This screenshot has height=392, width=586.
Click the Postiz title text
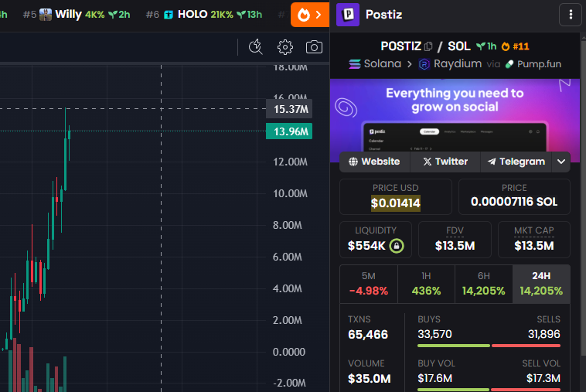pyautogui.click(x=383, y=15)
